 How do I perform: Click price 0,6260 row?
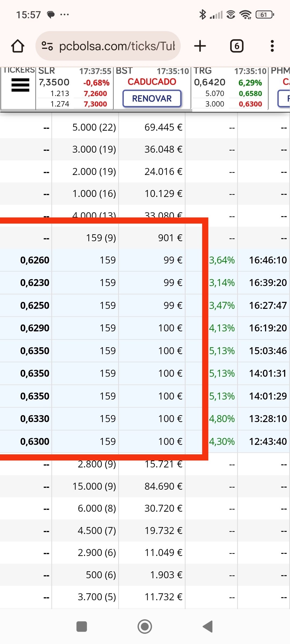[x=35, y=260]
